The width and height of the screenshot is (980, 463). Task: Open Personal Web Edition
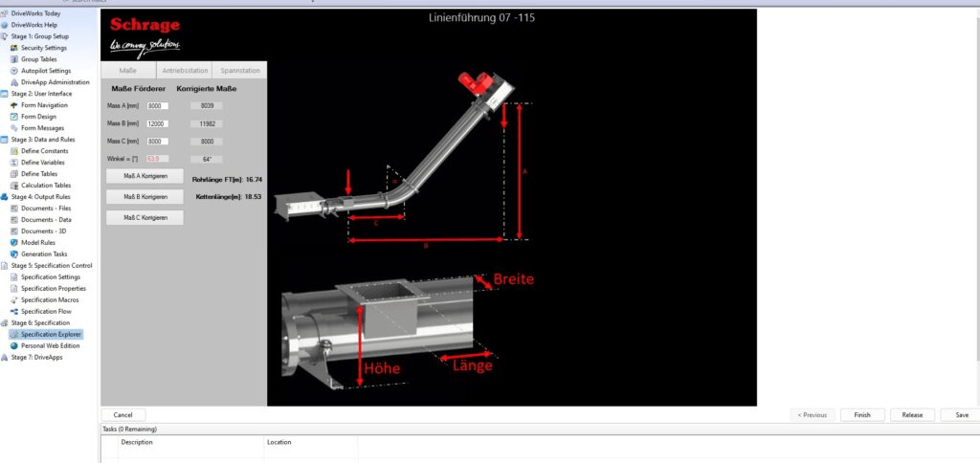50,346
